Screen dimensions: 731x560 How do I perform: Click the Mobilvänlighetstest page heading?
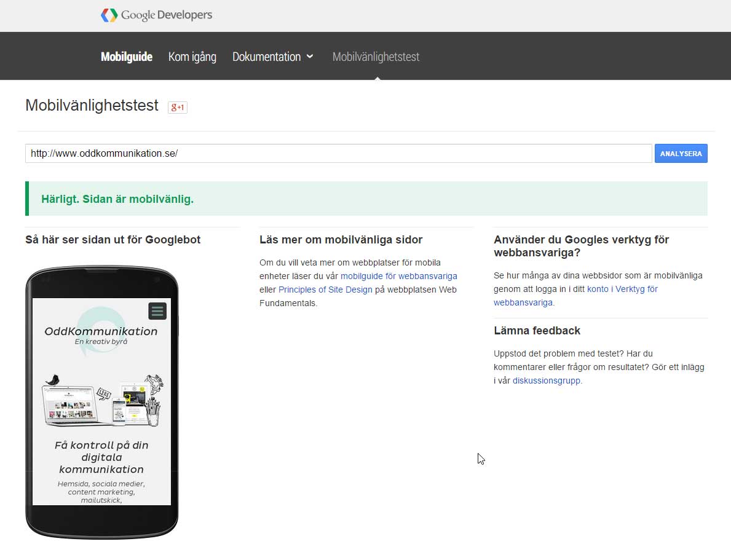click(x=92, y=105)
